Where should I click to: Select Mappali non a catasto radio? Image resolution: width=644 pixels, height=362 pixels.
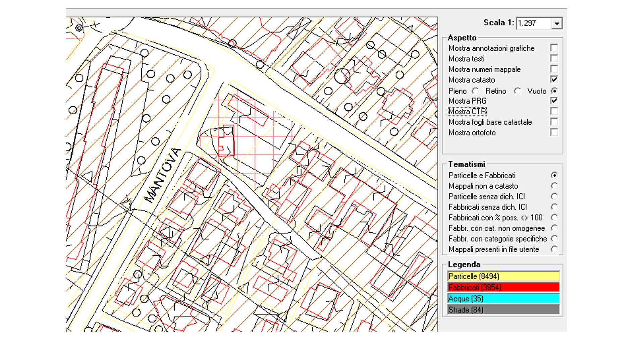coord(554,186)
